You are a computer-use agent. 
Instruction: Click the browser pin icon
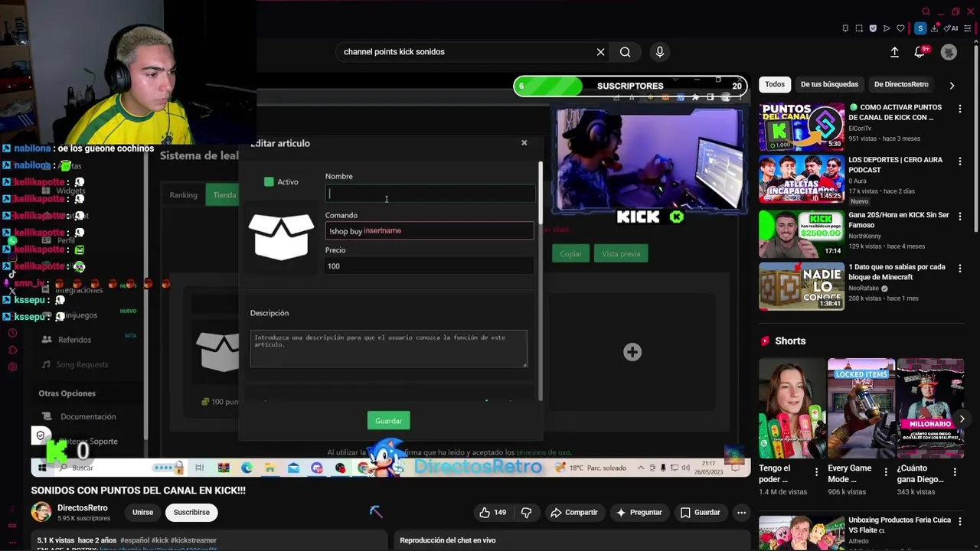[x=845, y=28]
